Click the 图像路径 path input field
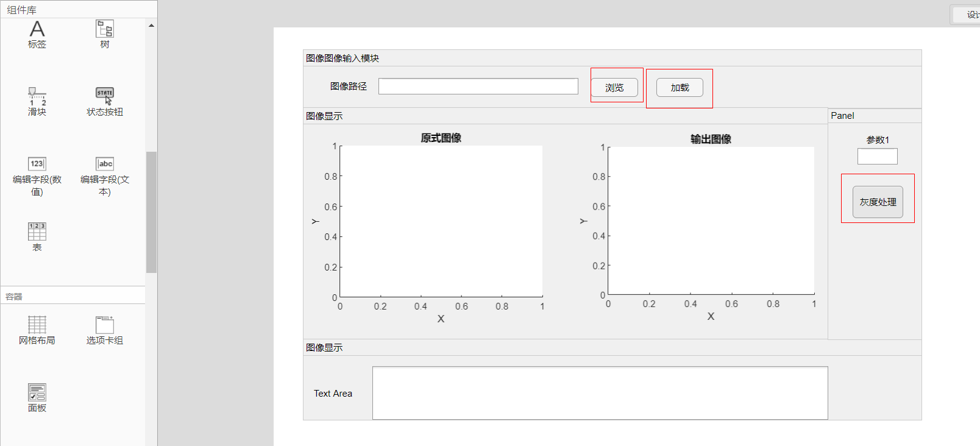 coord(478,87)
